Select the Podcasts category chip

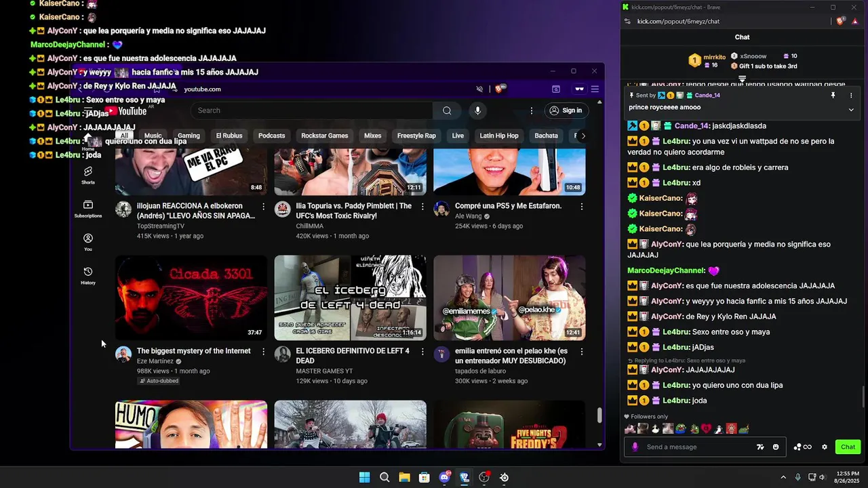[x=272, y=136]
